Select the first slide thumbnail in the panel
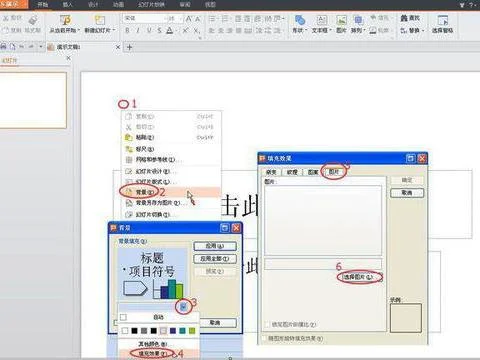Viewport: 480px width, 360px height. (33, 100)
